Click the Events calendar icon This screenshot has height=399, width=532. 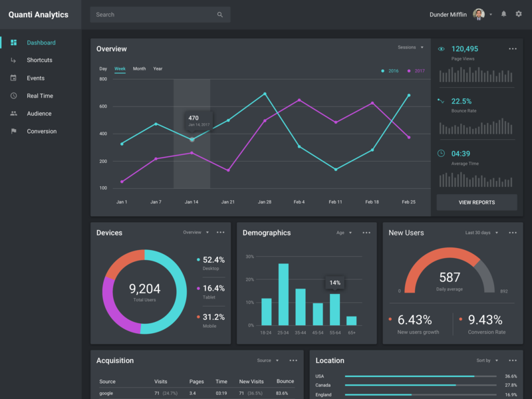[14, 78]
